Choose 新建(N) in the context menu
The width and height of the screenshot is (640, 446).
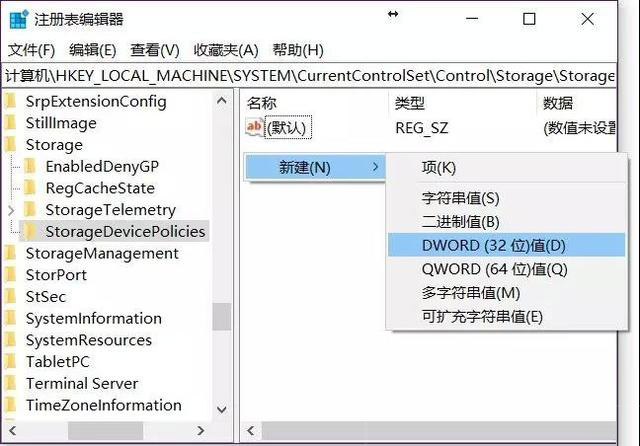tap(315, 167)
